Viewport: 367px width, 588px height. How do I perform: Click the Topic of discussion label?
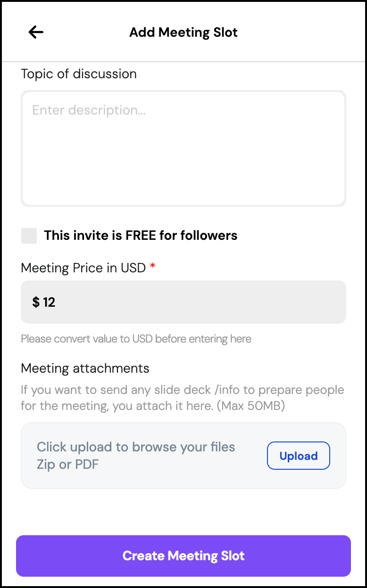(x=79, y=74)
